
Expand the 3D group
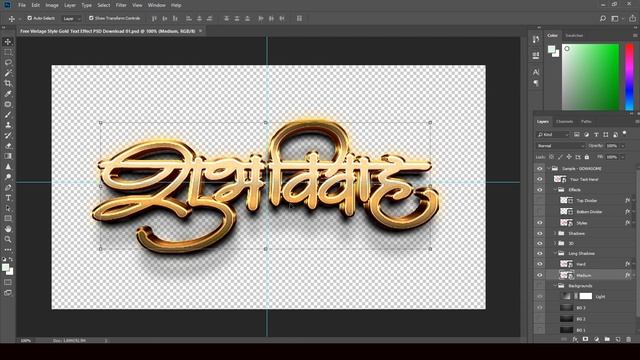555,243
